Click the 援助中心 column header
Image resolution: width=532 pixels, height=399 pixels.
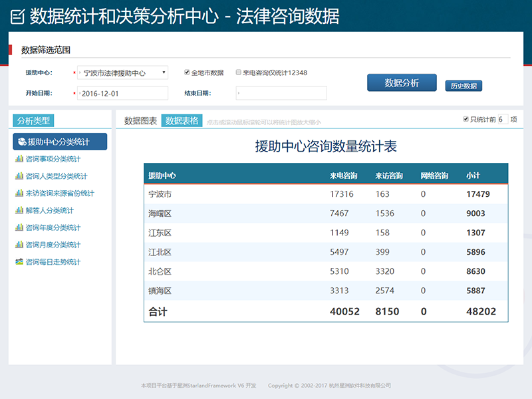coord(162,176)
